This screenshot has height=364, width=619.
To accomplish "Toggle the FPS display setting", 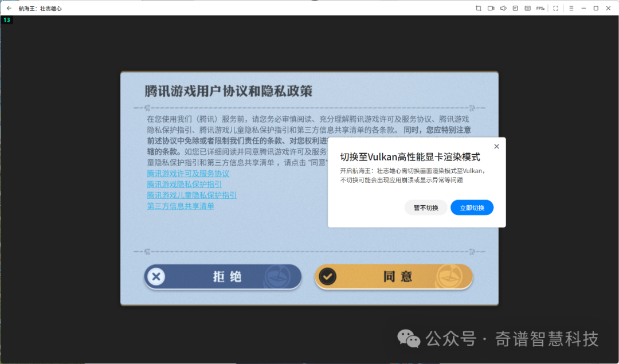I will (x=540, y=8).
